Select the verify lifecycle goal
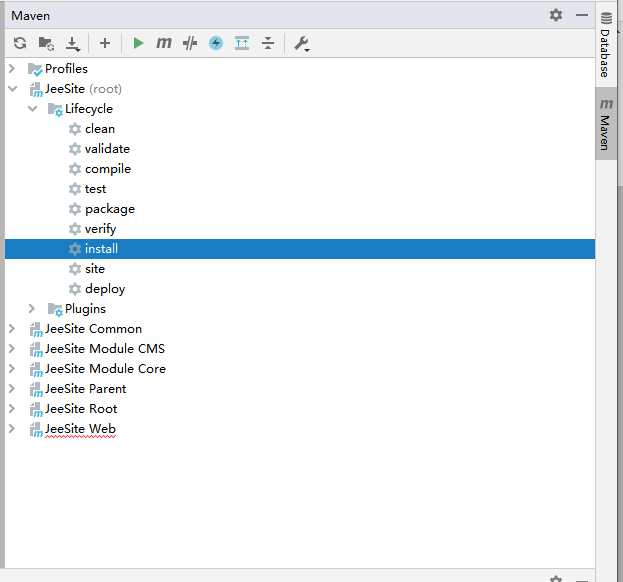 tap(100, 229)
